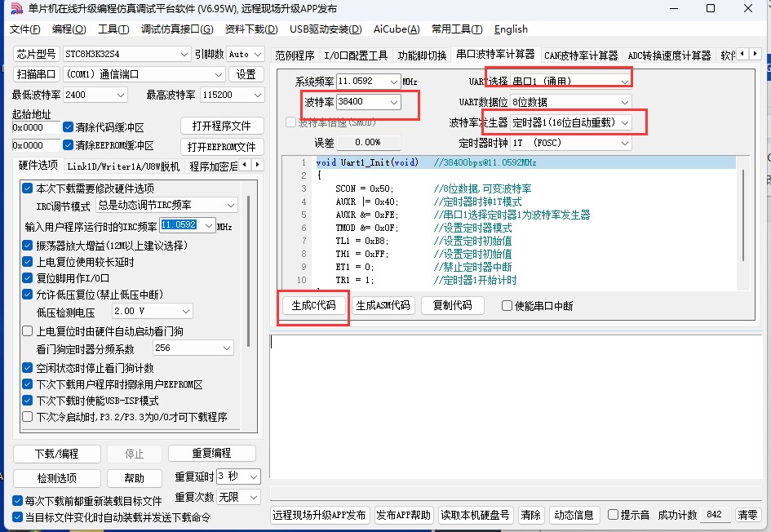The width and height of the screenshot is (771, 532).
Task: Click code start address 0x0000 field
Action: [36, 127]
